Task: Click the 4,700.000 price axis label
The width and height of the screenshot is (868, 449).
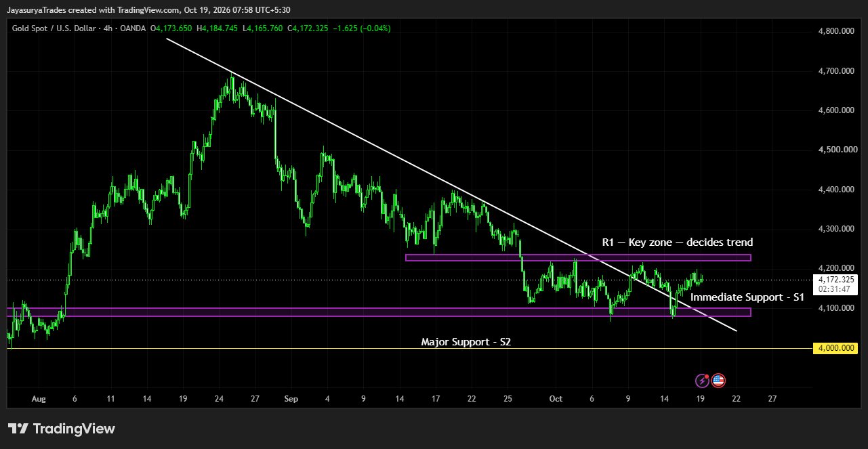Action: tap(838, 70)
